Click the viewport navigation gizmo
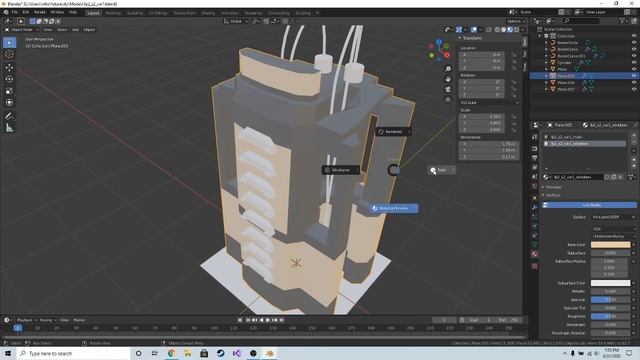Image resolution: width=640 pixels, height=360 pixels. pyautogui.click(x=439, y=50)
